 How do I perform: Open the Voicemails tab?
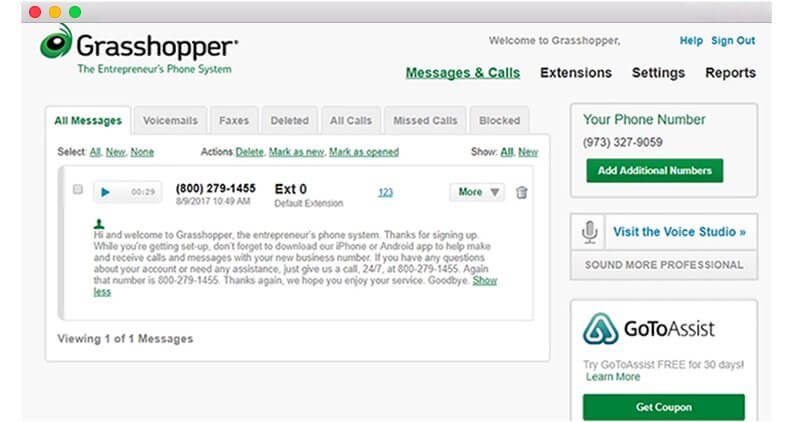pos(170,120)
